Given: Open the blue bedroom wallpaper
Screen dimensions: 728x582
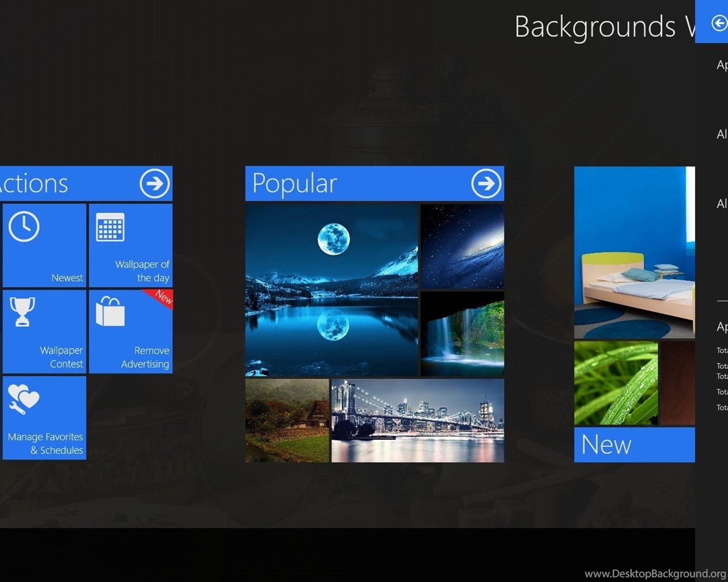Looking at the screenshot, I should 634,252.
